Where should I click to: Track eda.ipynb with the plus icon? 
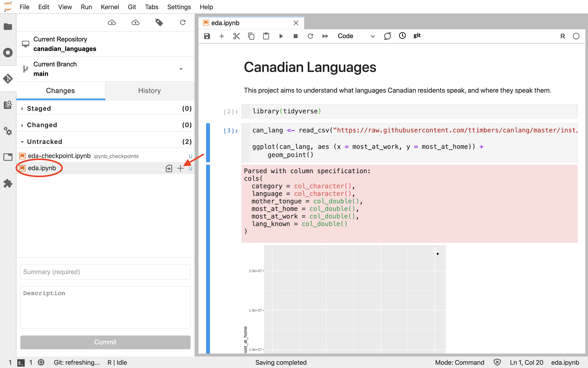[x=180, y=168]
